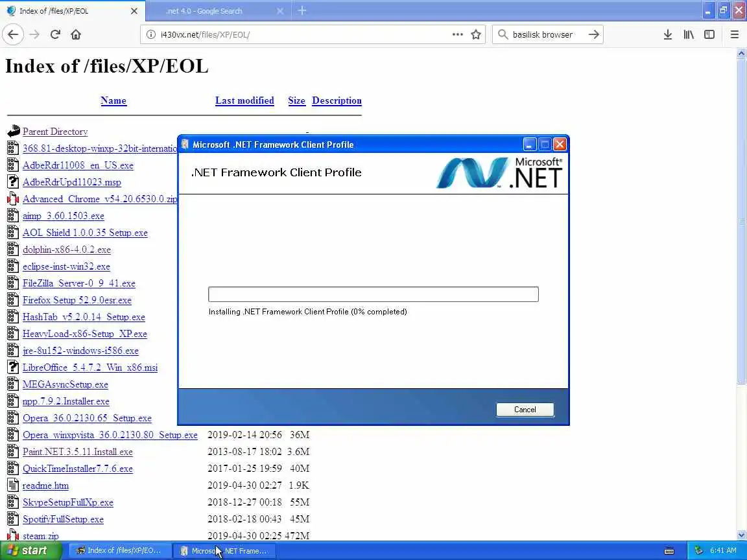Download FileZilla_Server-0_9_41.exe
Screen dimensions: 747x560
pyautogui.click(x=79, y=283)
